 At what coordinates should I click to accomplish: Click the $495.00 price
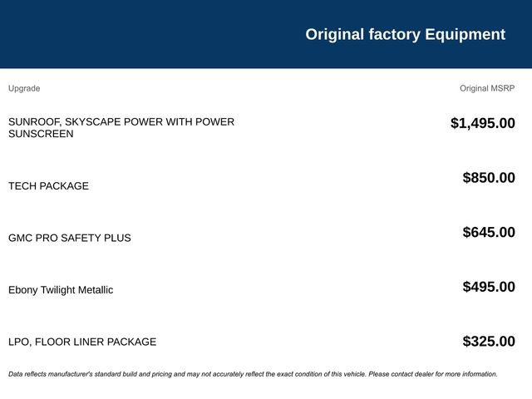tap(489, 287)
